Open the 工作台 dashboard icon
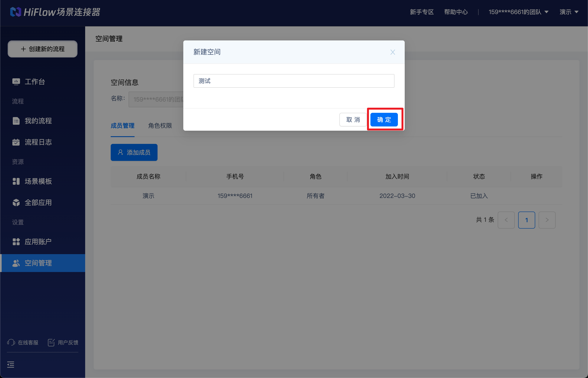588x378 pixels. (16, 82)
